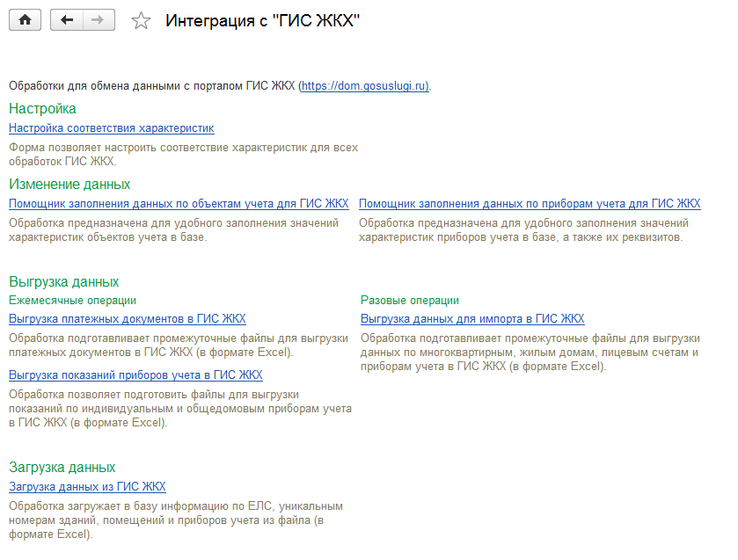Image resolution: width=738 pixels, height=560 pixels.
Task: Click the Настройка section heading
Action: tap(42, 109)
